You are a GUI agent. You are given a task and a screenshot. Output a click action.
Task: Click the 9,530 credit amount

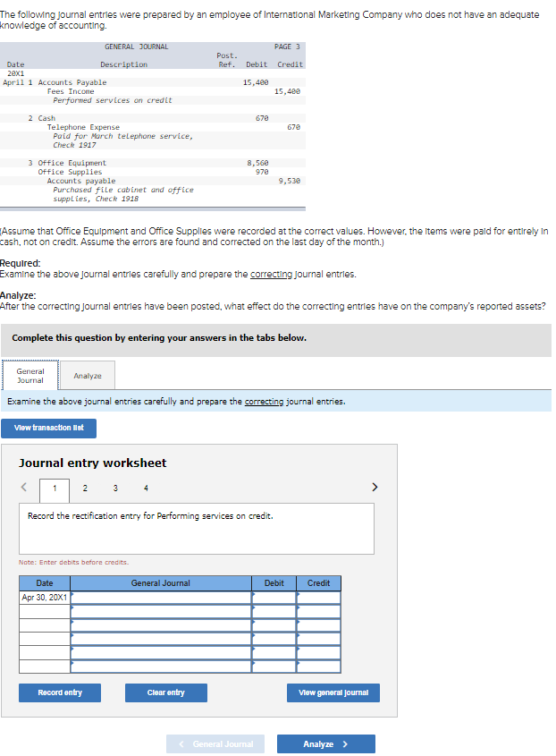[x=290, y=181]
